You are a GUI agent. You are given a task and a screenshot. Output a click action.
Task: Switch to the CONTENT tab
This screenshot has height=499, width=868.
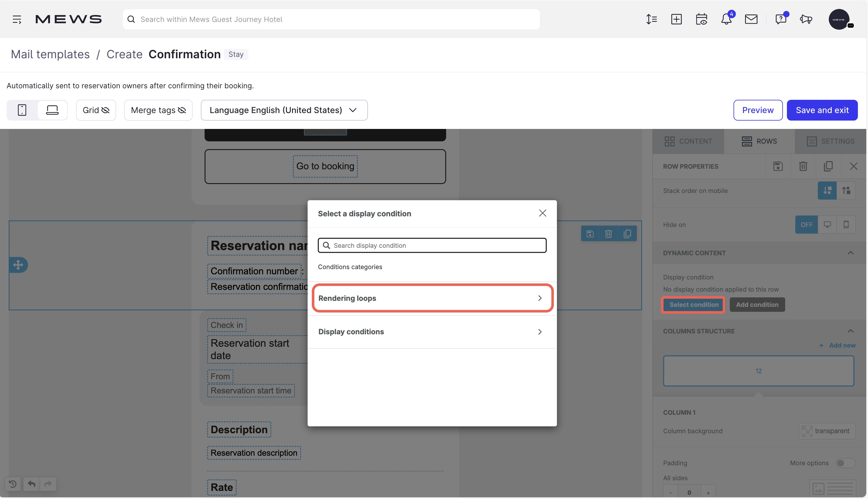tap(688, 141)
